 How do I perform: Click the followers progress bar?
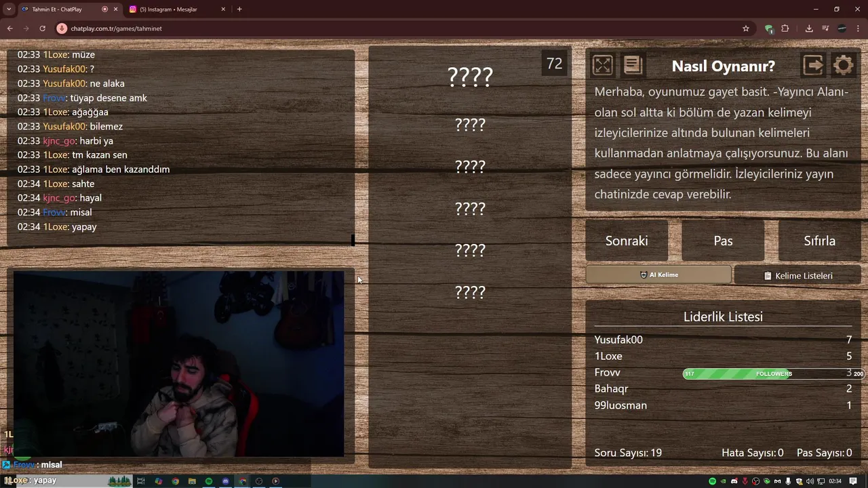point(774,373)
